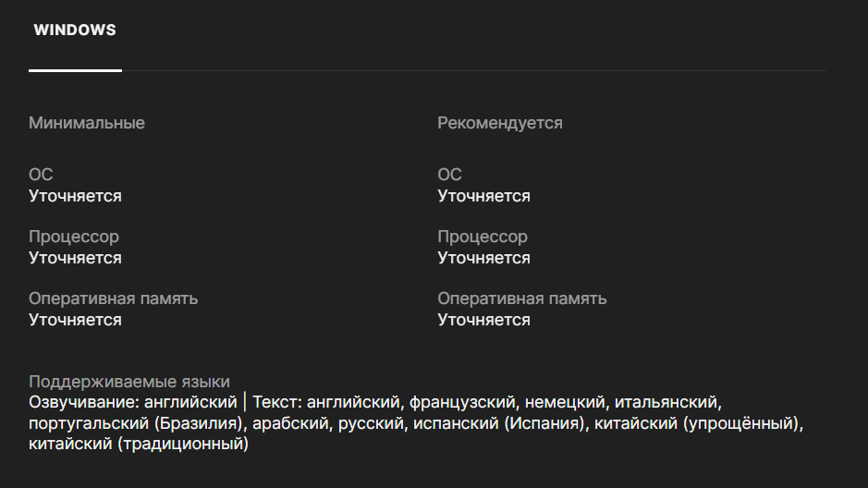Click the recommended Оперативная память value Уточняется
The height and width of the screenshot is (488, 868).
483,320
